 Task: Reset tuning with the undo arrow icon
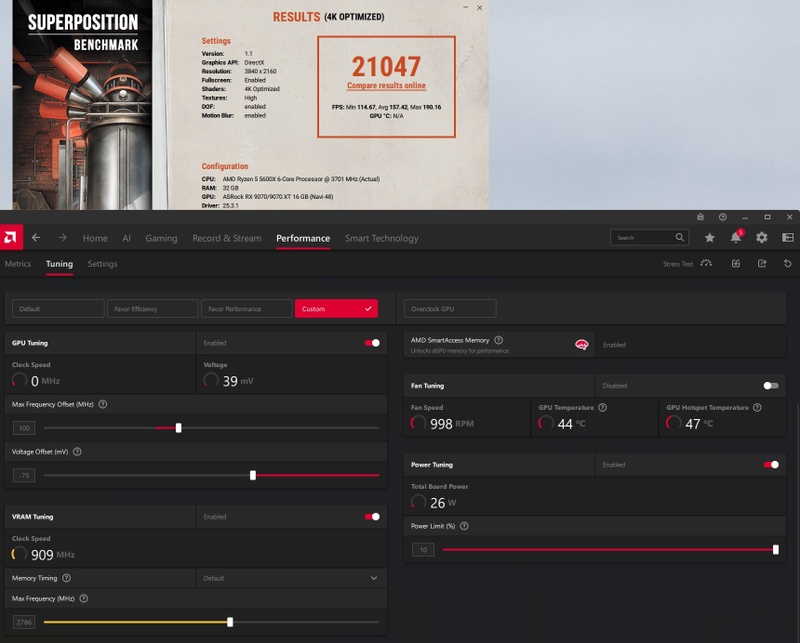788,263
